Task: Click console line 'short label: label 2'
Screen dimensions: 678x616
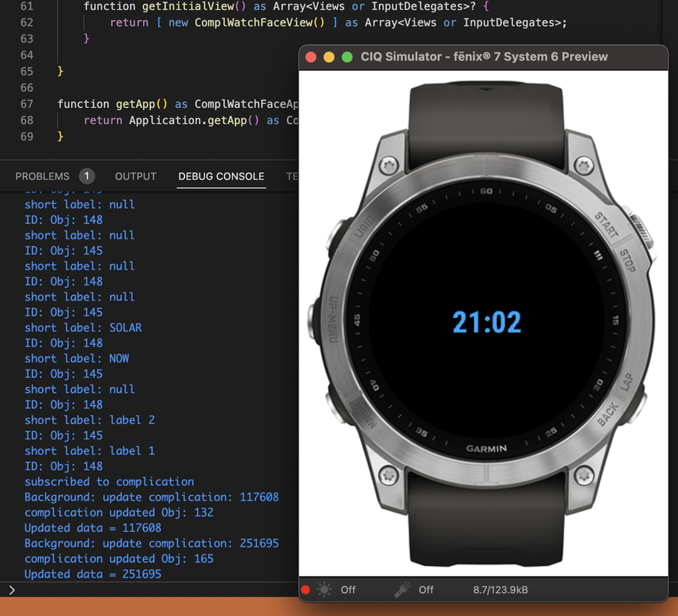Action: tap(89, 420)
